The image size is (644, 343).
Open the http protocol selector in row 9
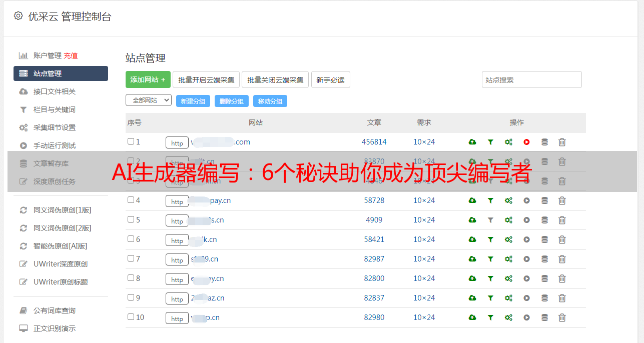pyautogui.click(x=177, y=298)
